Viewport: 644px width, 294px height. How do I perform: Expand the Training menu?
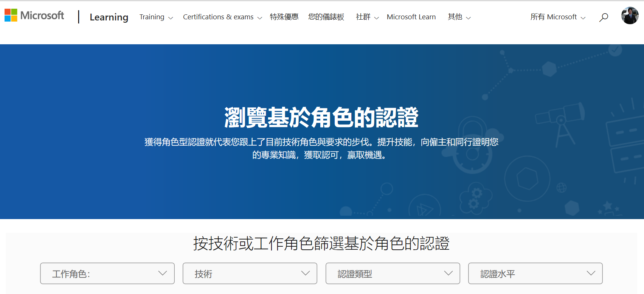156,17
